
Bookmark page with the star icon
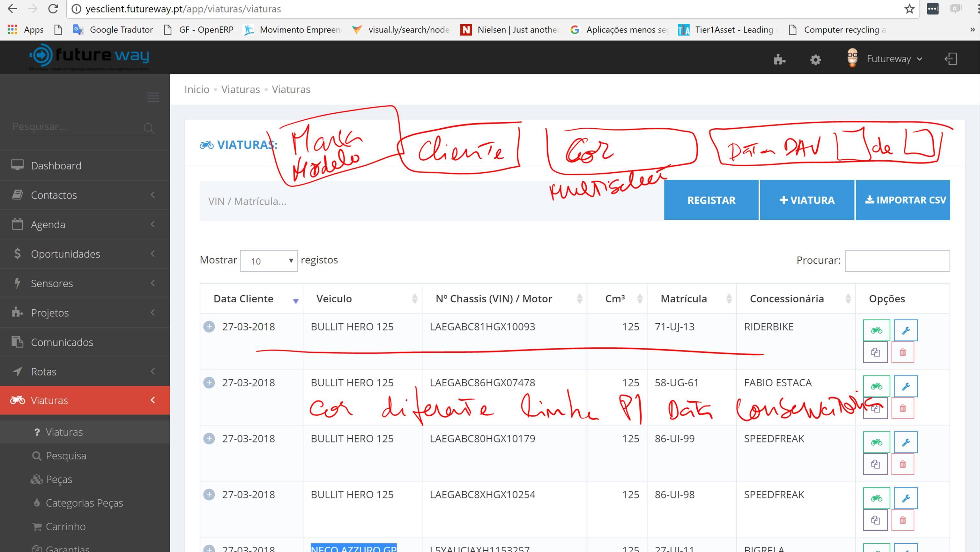(909, 9)
